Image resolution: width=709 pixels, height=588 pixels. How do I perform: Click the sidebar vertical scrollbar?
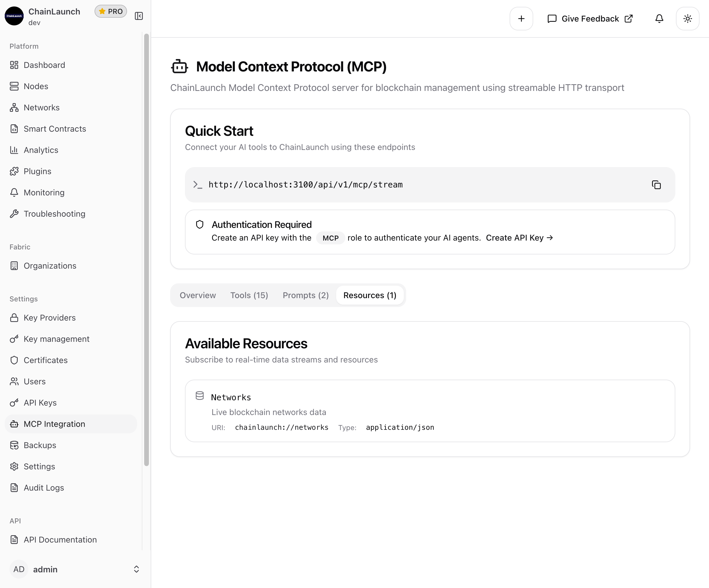click(146, 250)
